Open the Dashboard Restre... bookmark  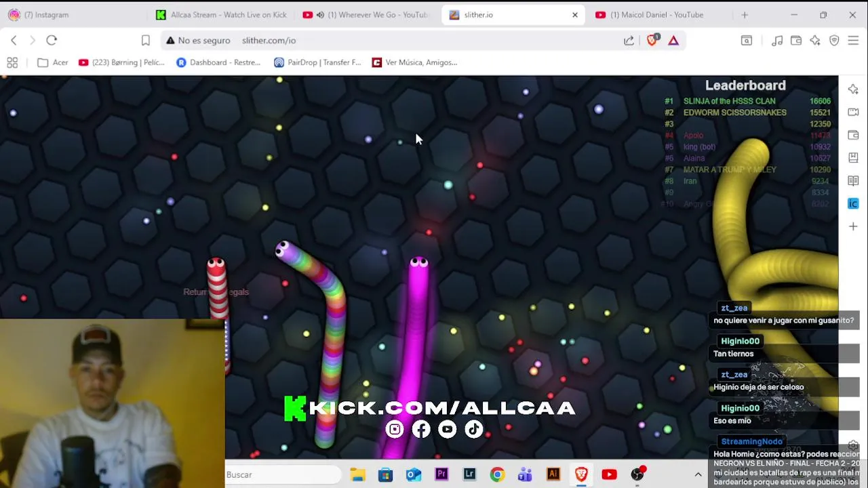218,62
